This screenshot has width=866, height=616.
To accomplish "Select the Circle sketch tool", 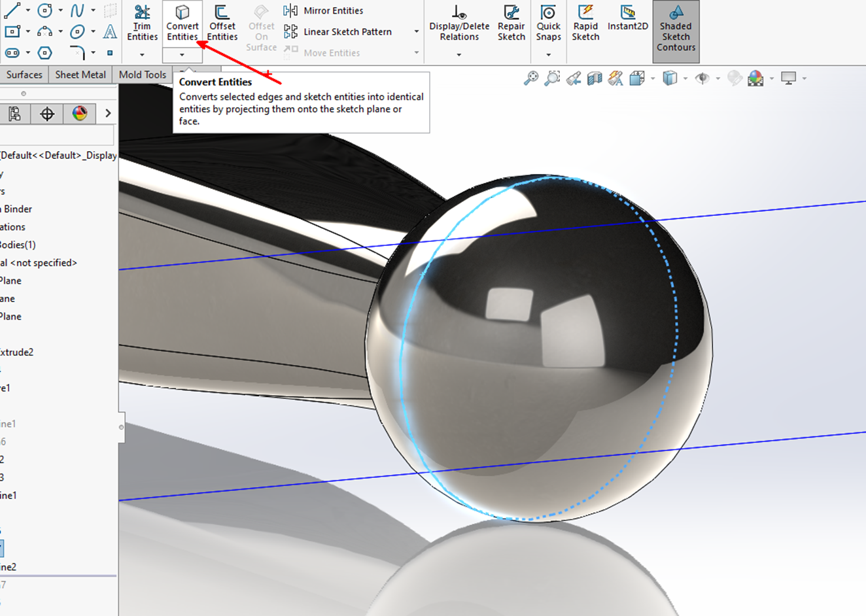I will (x=44, y=10).
